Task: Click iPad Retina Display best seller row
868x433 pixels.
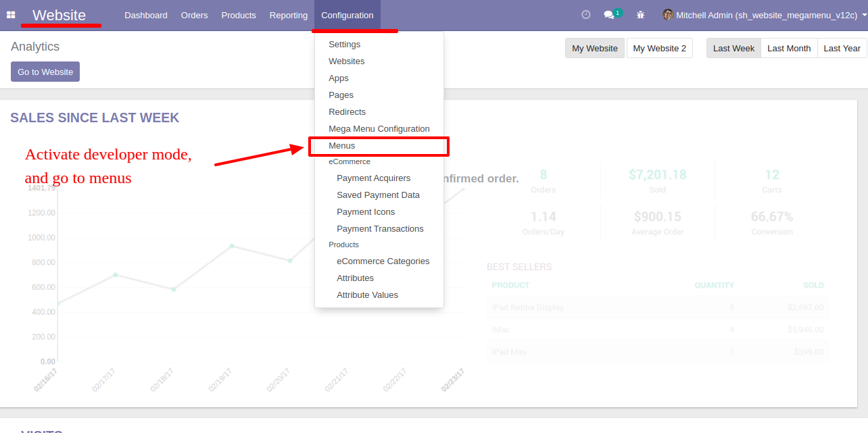Action: coord(658,307)
